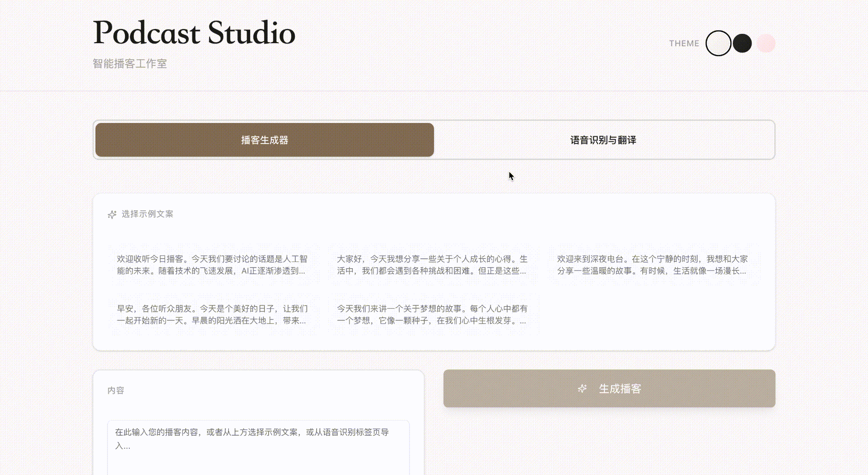Pick the 人工智能的未来 example script

pyautogui.click(x=212, y=265)
